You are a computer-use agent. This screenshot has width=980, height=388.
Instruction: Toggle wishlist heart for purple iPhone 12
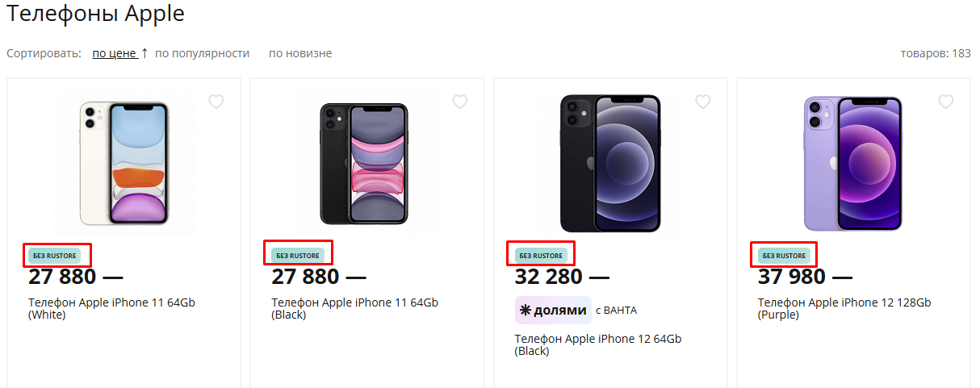(x=946, y=102)
